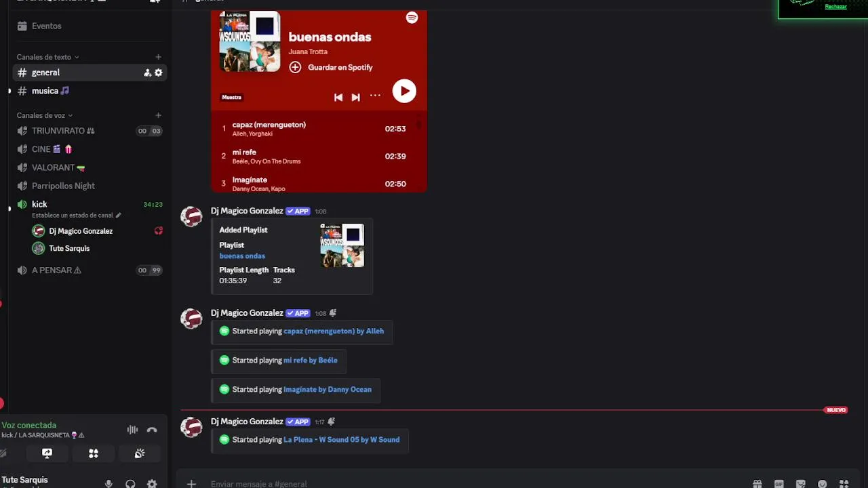Open Spotify embed more options dots

(375, 96)
